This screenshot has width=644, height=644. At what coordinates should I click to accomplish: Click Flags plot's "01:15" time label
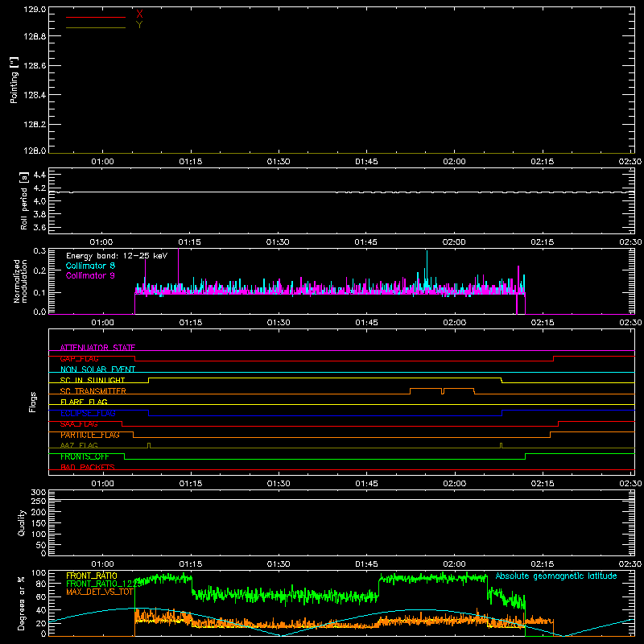point(191,484)
